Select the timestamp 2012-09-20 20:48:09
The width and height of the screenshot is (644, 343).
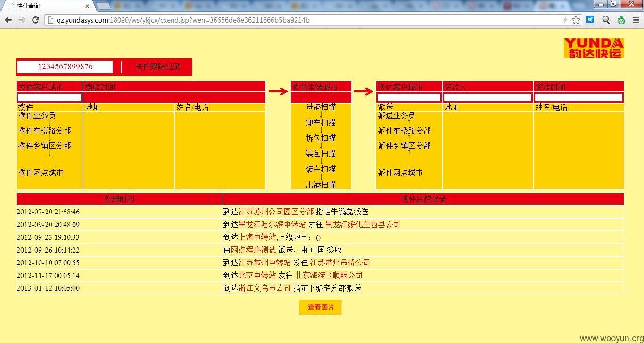tap(48, 225)
